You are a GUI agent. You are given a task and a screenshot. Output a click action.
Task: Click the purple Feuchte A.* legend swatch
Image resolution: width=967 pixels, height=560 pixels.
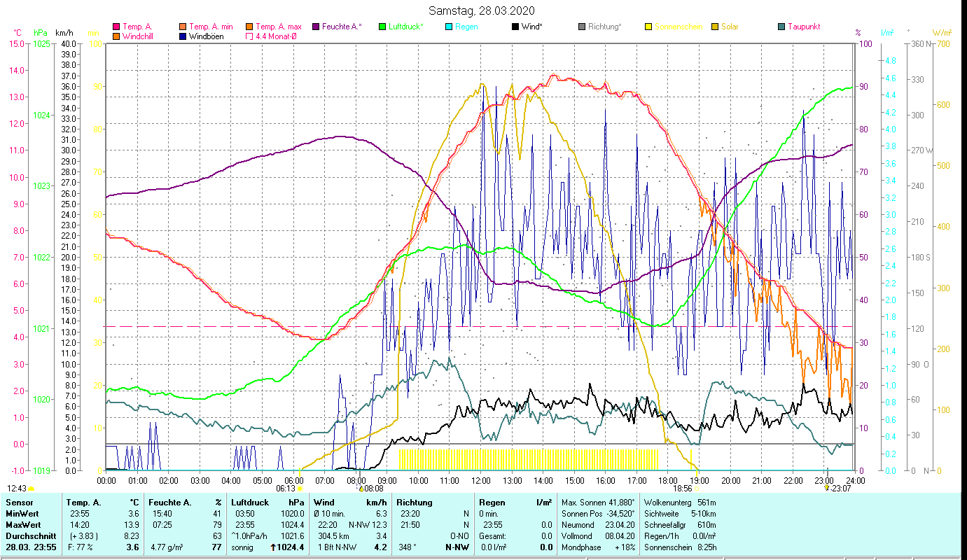316,27
